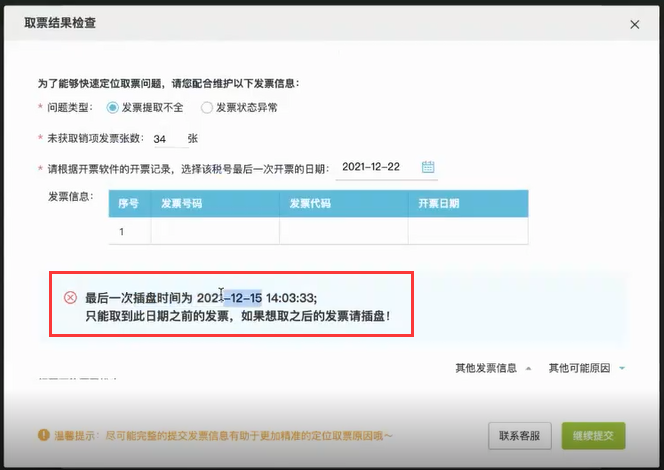Click the 发票代码 cell in row 1
The height and width of the screenshot is (470, 664).
tap(343, 231)
